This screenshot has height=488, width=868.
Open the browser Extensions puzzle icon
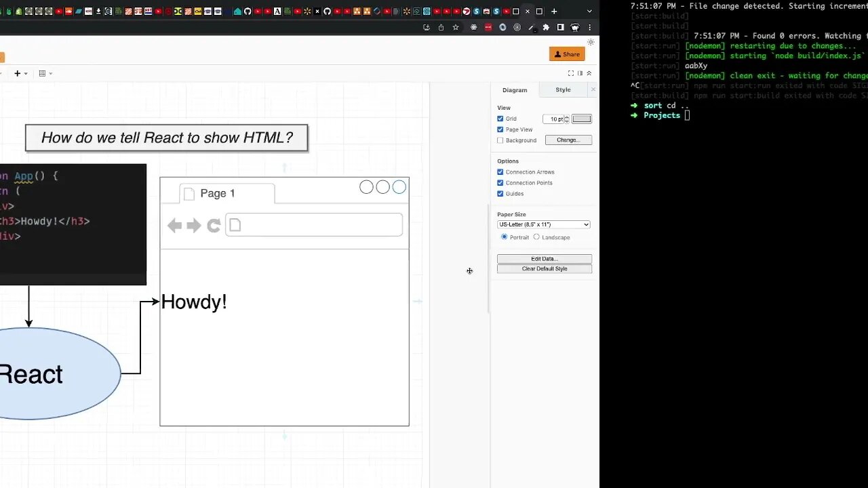[x=546, y=27]
